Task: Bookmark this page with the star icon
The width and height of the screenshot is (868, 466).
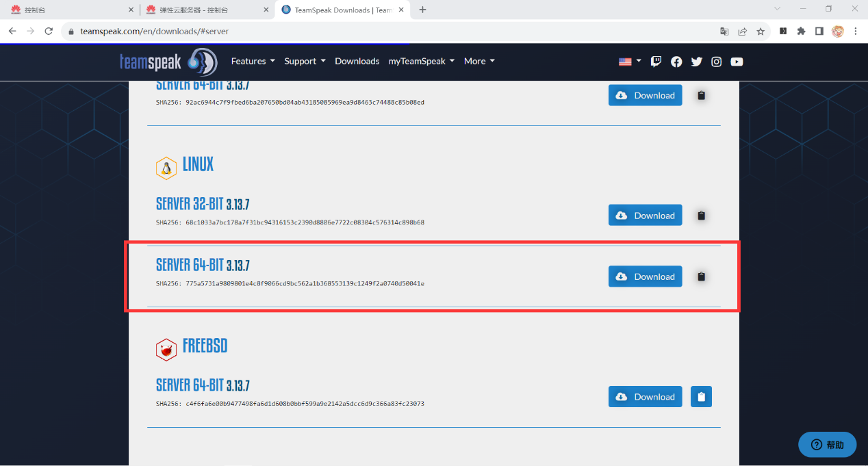Action: pos(761,31)
